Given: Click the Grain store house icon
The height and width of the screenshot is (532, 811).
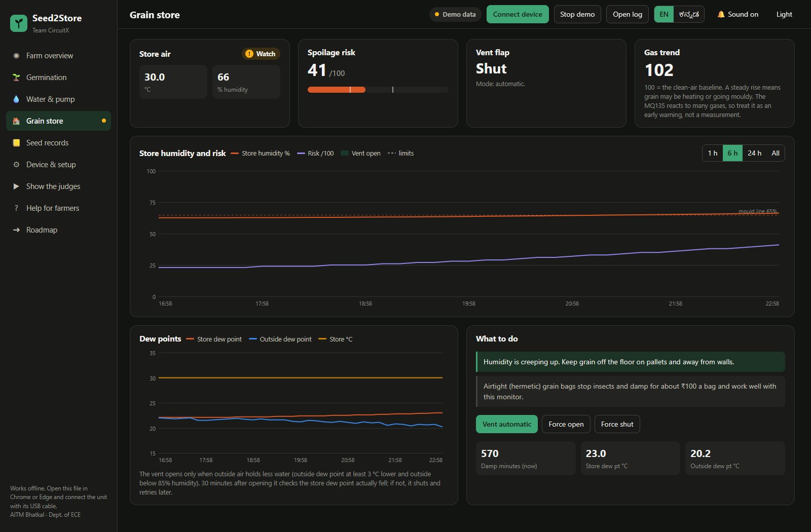Looking at the screenshot, I should tap(16, 121).
